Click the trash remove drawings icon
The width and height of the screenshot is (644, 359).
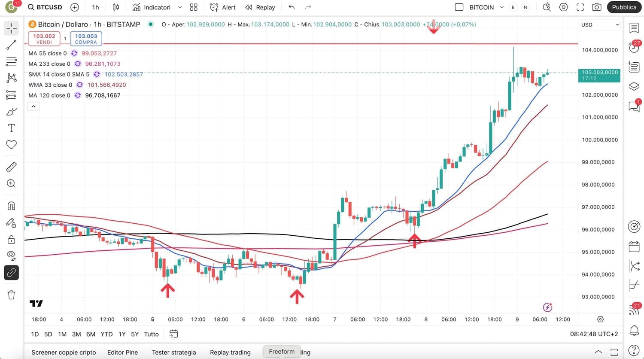(12, 295)
